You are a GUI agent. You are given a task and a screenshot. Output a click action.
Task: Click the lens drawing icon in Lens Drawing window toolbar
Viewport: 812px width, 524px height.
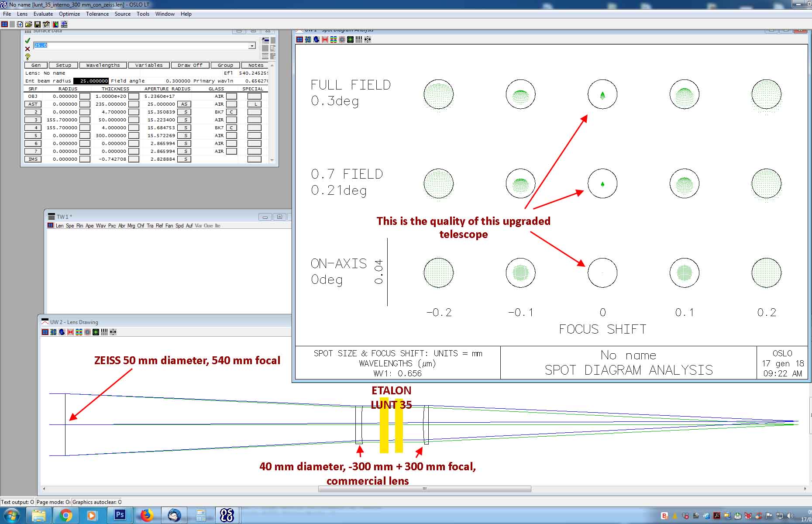(x=53, y=332)
